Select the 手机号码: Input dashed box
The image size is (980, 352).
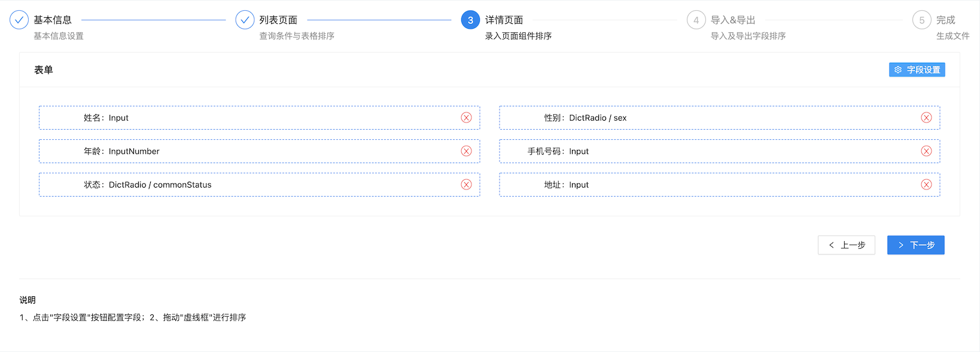click(719, 151)
